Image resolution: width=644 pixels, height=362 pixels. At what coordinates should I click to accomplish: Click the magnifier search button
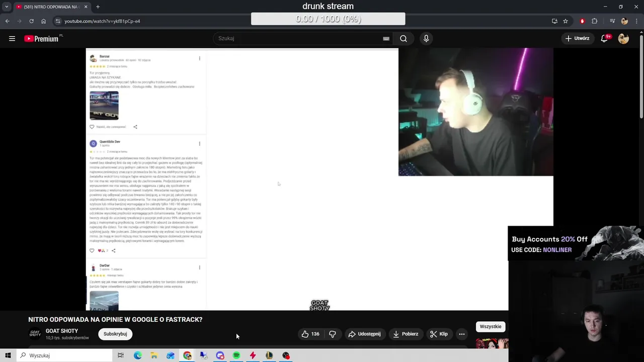404,38
